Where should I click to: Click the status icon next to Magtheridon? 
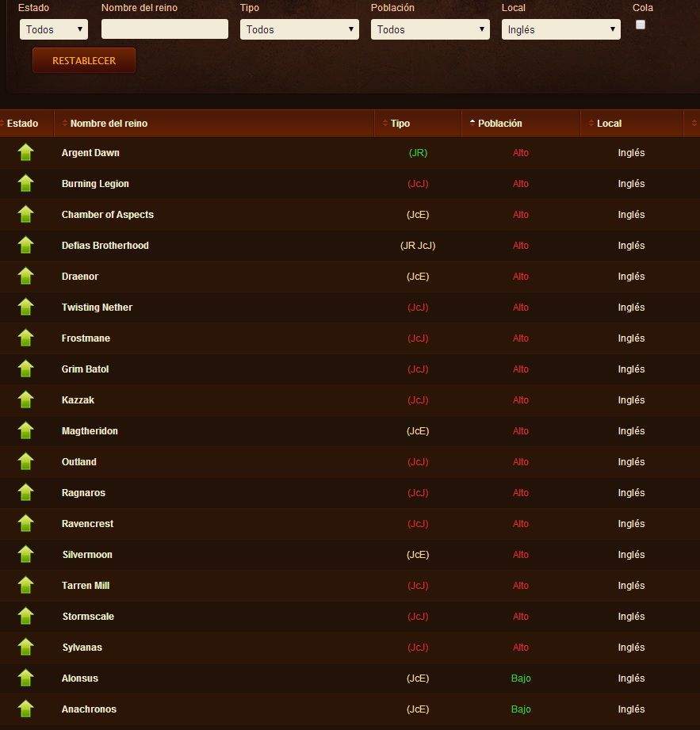[x=25, y=430]
